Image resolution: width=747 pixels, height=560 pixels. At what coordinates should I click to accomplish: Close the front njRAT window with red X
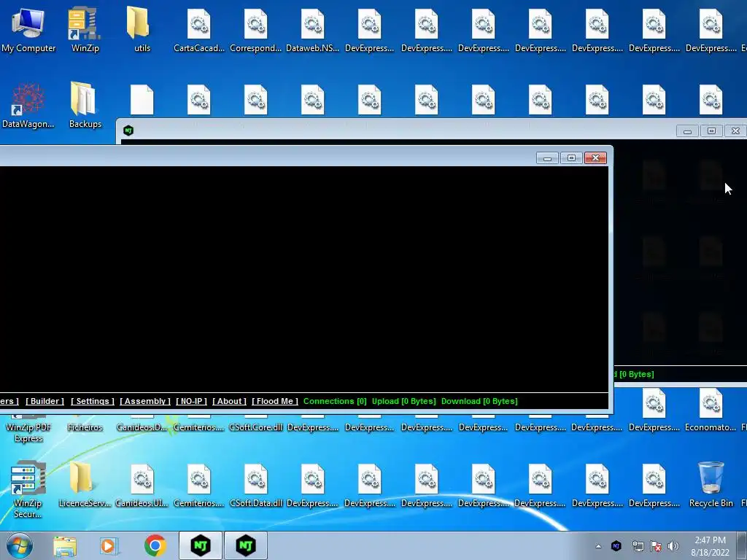[595, 158]
